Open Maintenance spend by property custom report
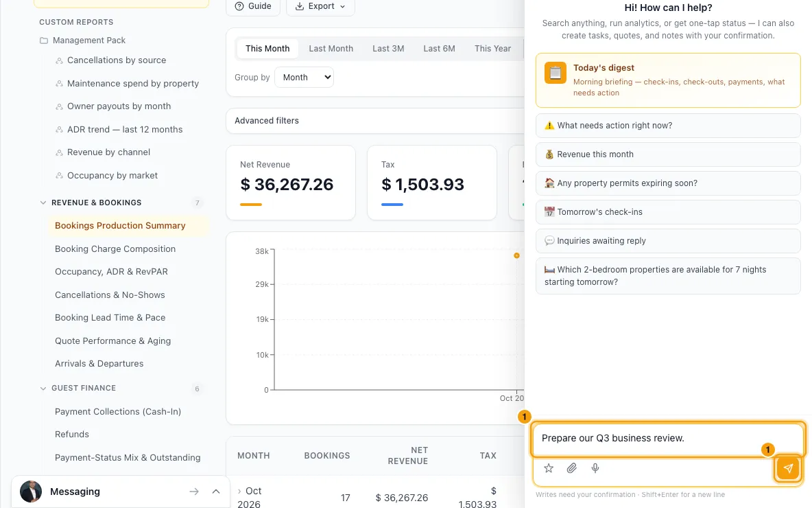812x508 pixels. 133,84
